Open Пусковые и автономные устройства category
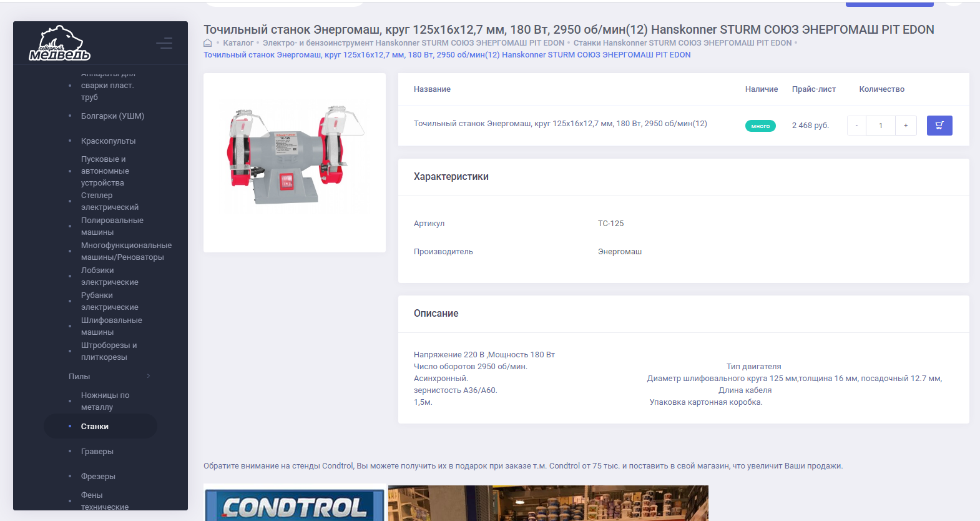 [x=105, y=171]
